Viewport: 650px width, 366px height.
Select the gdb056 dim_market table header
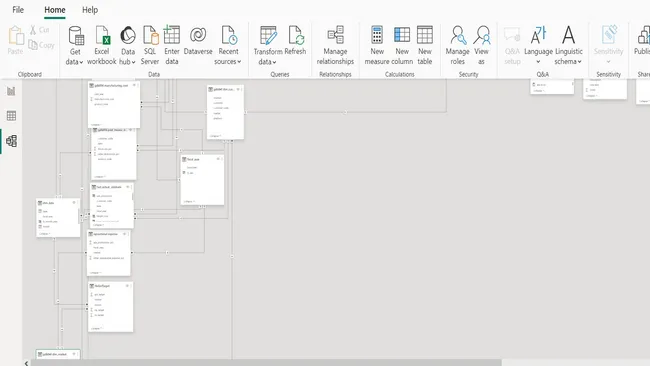click(x=58, y=354)
